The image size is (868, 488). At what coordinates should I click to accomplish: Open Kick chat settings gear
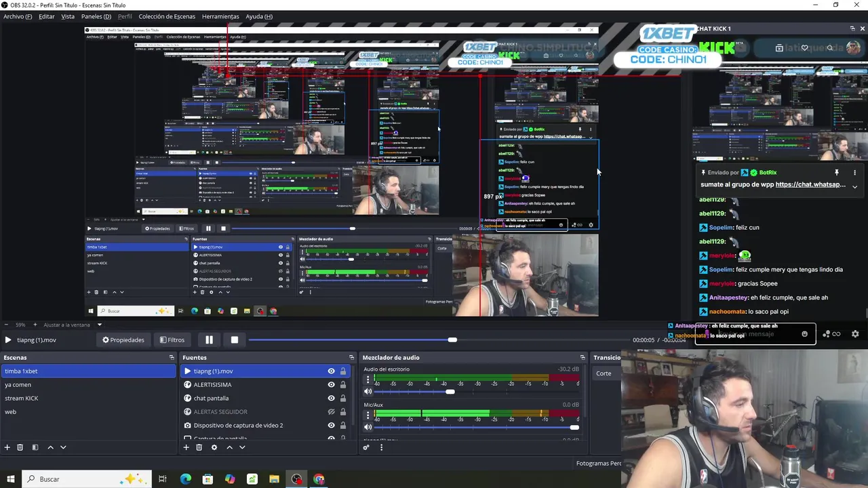(855, 334)
